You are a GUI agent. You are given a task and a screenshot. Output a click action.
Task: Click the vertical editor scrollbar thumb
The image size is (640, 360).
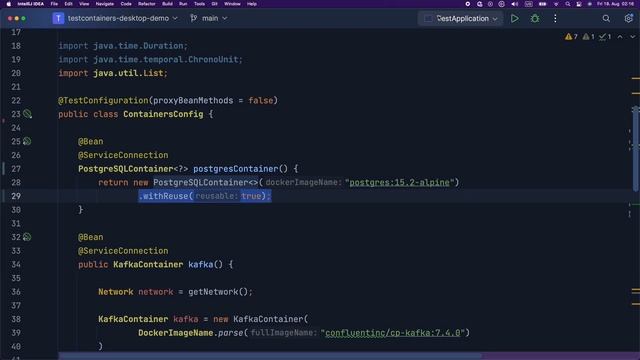click(x=635, y=149)
